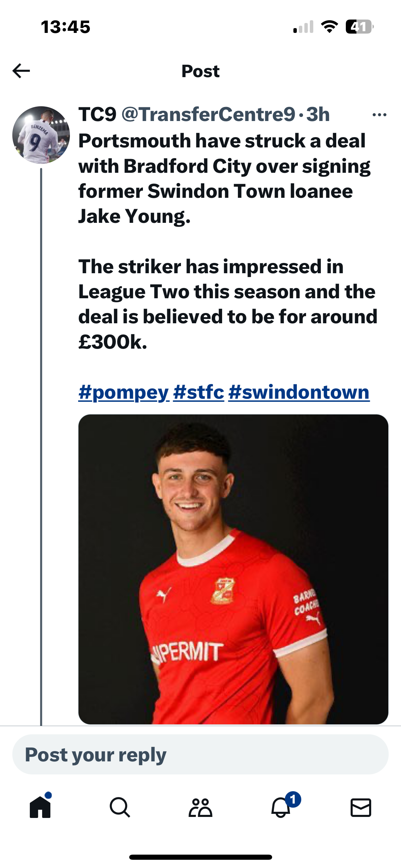
Task: Tap the 13:45 clock in status bar
Action: (x=65, y=27)
